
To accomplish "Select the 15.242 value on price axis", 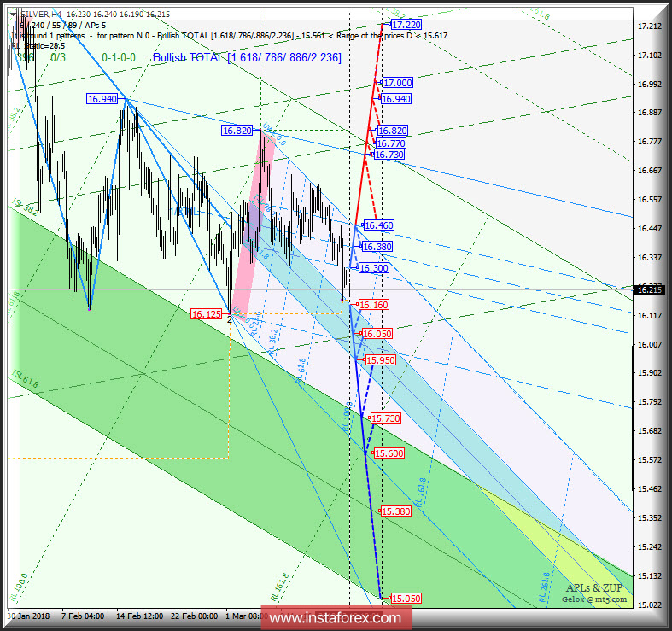I will [x=649, y=547].
